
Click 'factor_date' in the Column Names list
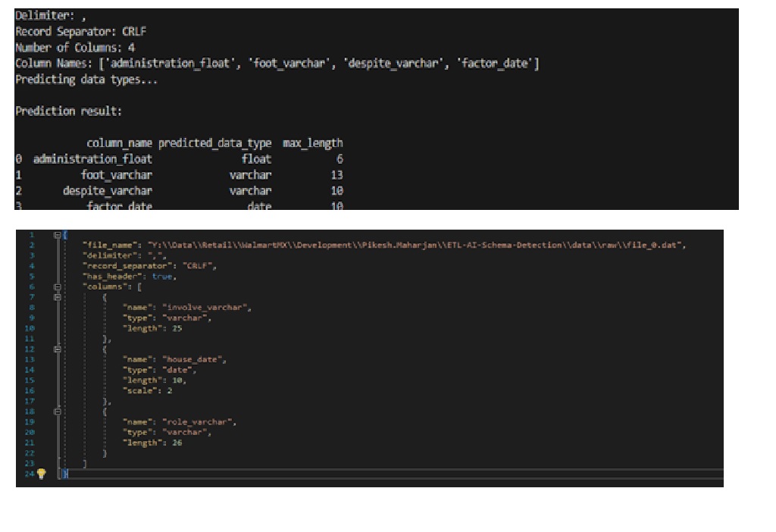(494, 64)
